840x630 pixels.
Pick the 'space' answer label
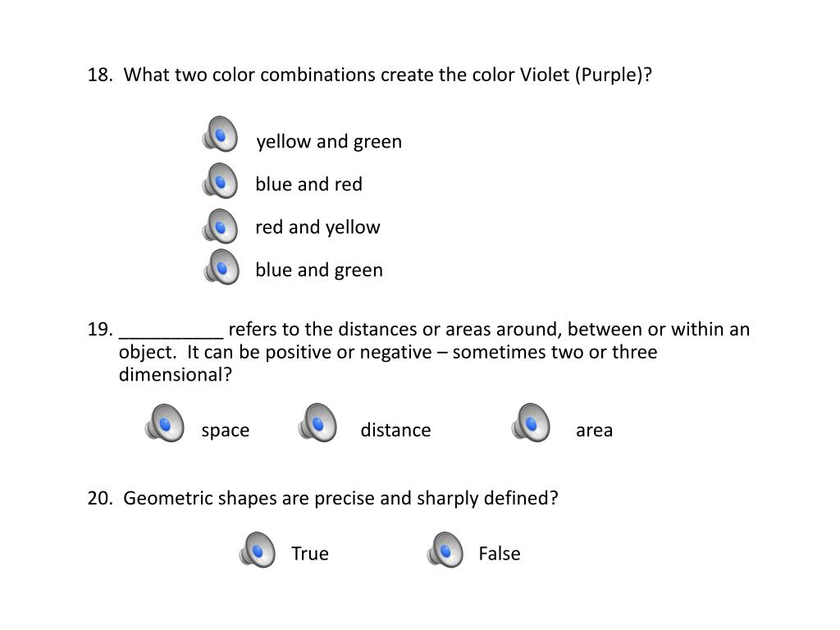pos(226,431)
